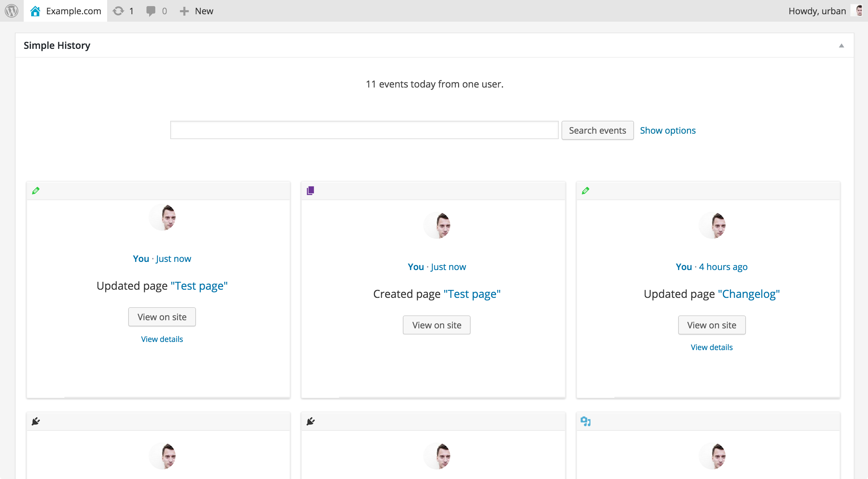The height and width of the screenshot is (479, 868).
Task: Open the Howdy, urban user menu
Action: 817,11
